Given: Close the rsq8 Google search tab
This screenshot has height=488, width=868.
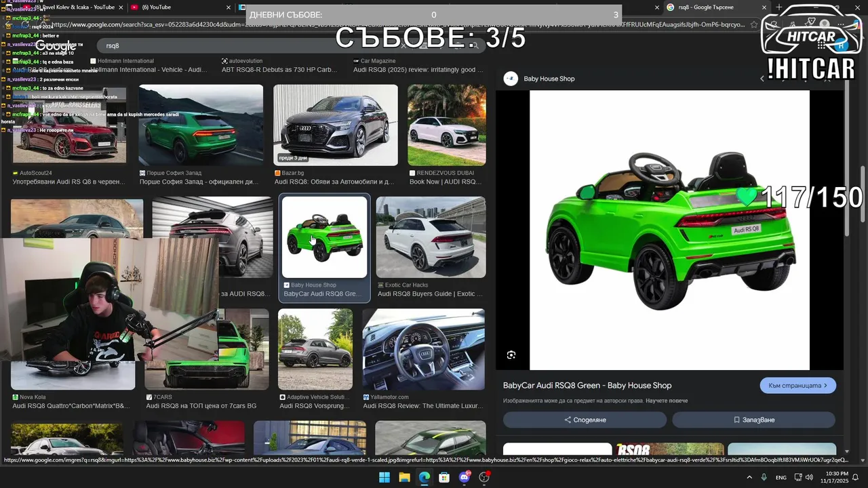Looking at the screenshot, I should pyautogui.click(x=763, y=7).
